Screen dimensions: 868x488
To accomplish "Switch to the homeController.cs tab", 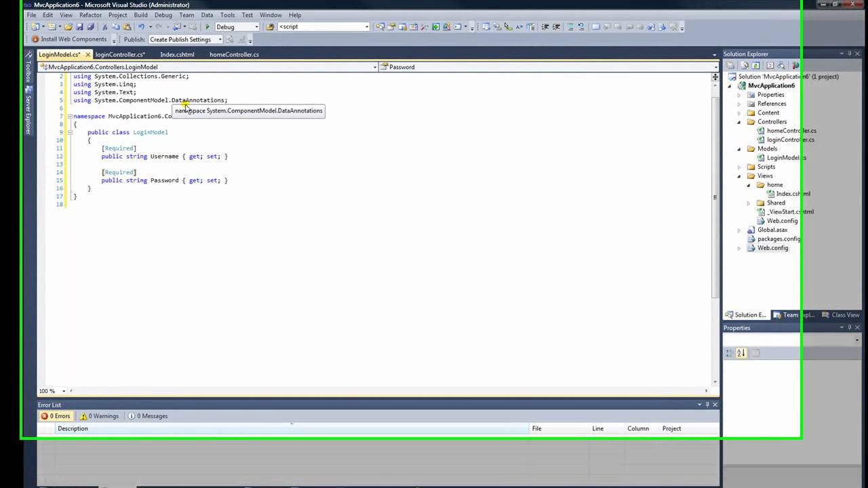I will point(234,54).
